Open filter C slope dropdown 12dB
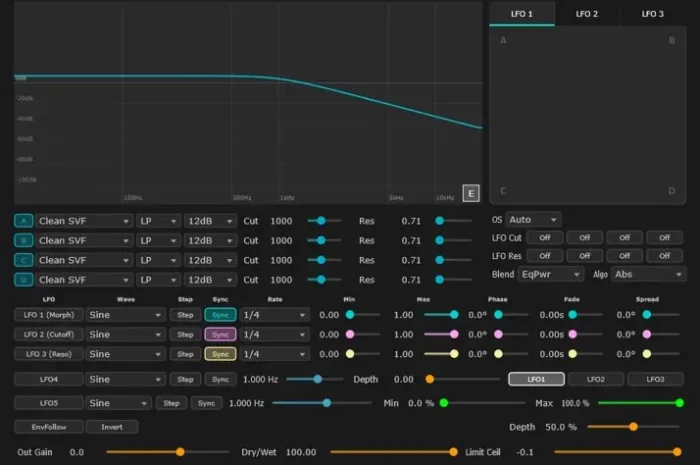 (210, 260)
